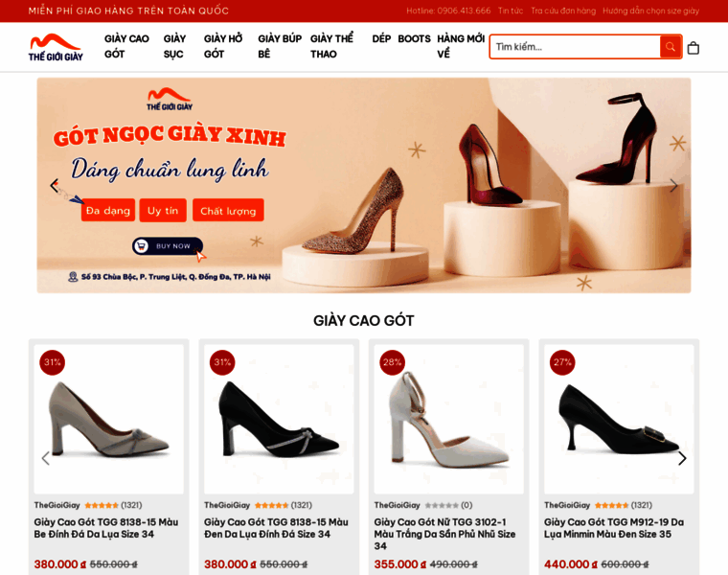Viewport: 728px width, 575px height.
Task: Click the Thế Giới Giày logo
Action: point(56,47)
